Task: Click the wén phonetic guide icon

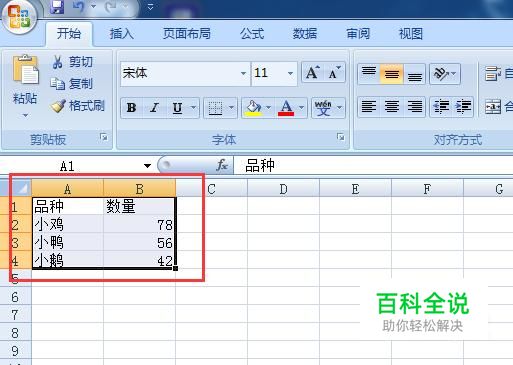Action: pyautogui.click(x=323, y=108)
